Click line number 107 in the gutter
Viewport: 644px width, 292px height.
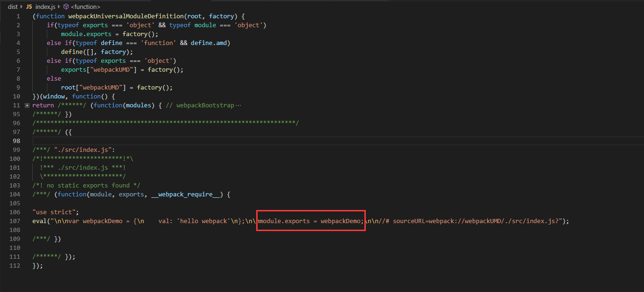click(x=15, y=220)
